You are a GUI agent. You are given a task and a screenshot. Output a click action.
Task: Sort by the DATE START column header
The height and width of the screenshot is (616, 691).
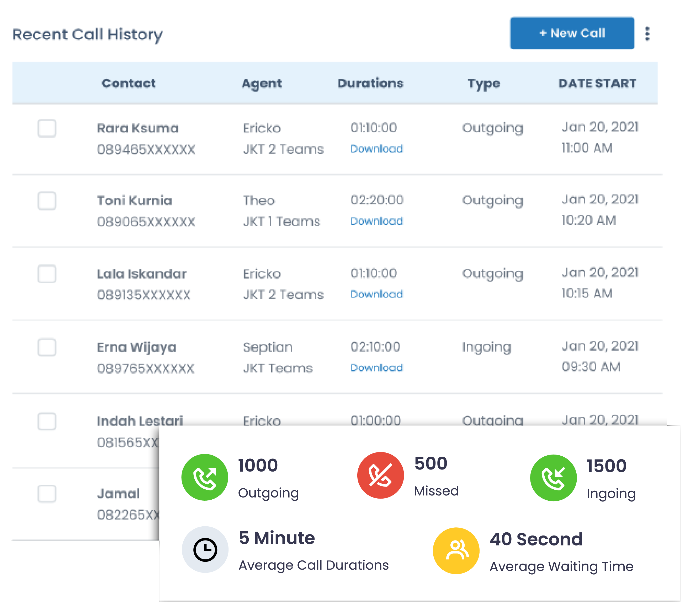click(597, 83)
